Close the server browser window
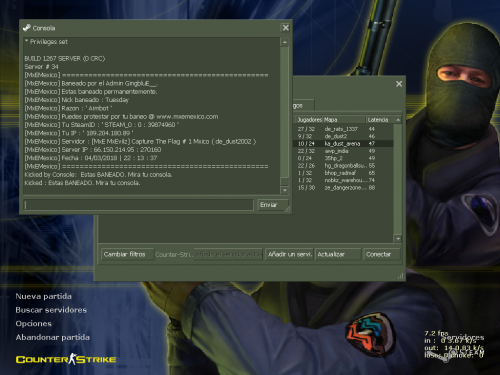Screen dimensions: 500x375 pyautogui.click(x=399, y=84)
